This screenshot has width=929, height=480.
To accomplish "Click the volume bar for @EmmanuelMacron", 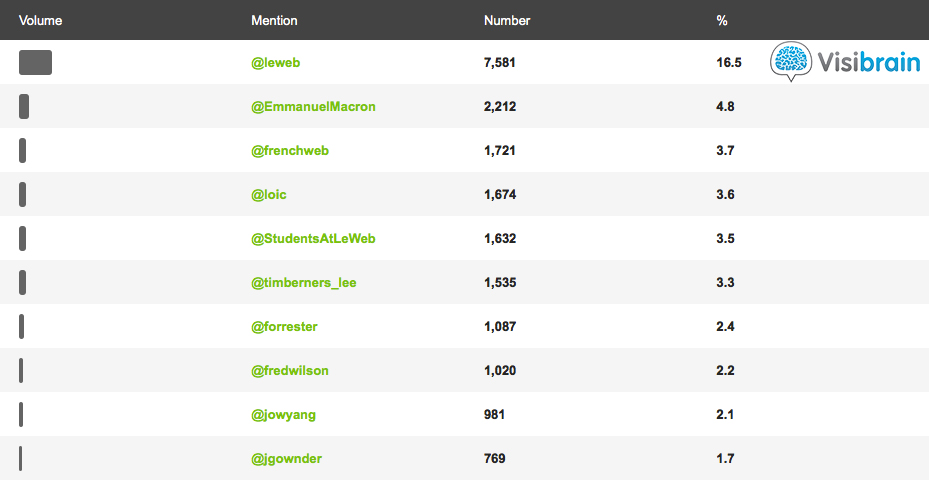I will click(x=24, y=106).
